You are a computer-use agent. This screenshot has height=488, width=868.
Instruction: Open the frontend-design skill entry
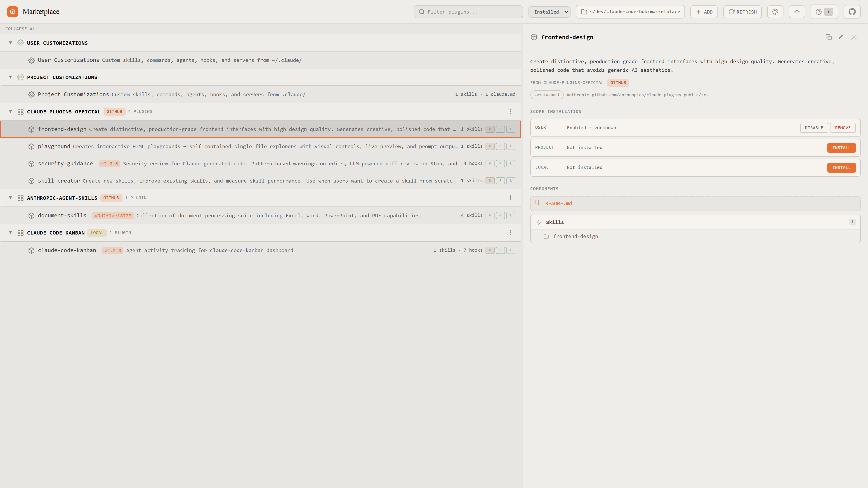[695, 236]
